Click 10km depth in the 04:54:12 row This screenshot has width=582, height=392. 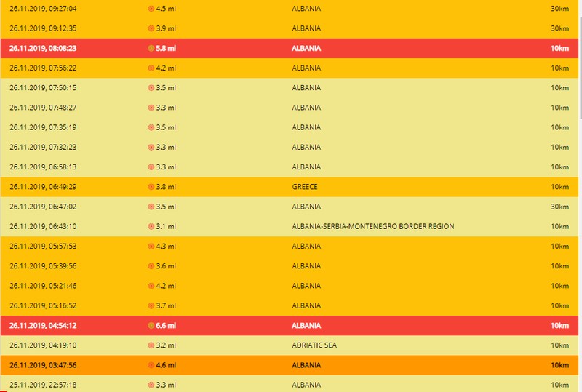click(559, 326)
